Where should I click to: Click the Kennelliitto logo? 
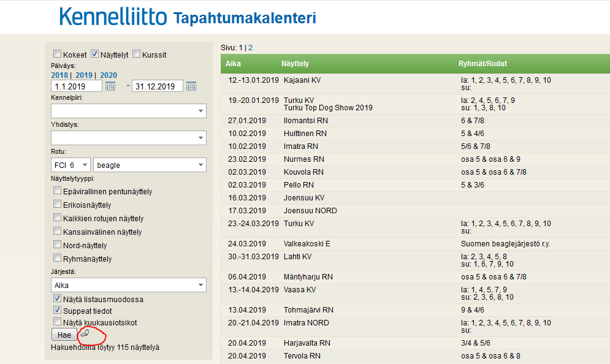pyautogui.click(x=113, y=17)
